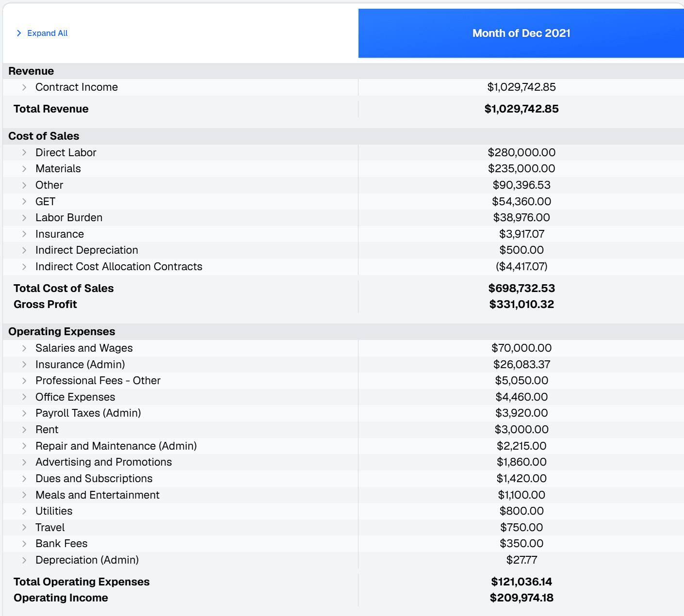Select the Labor Burden row label

point(69,218)
